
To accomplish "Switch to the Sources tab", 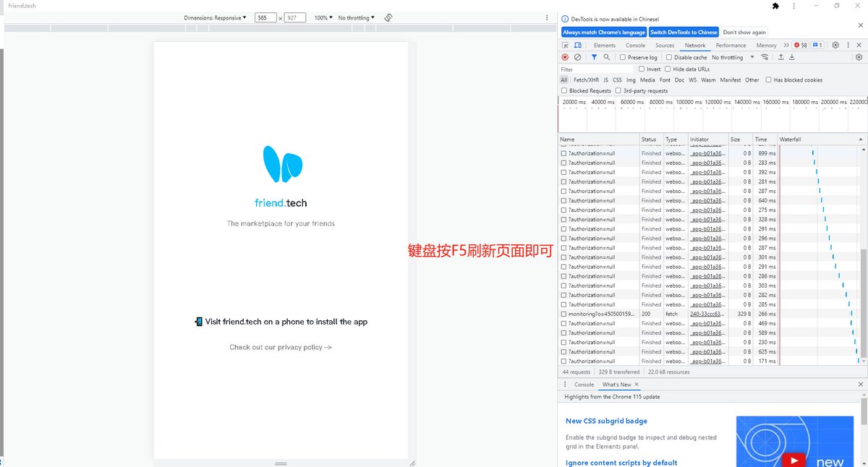I will pos(665,45).
